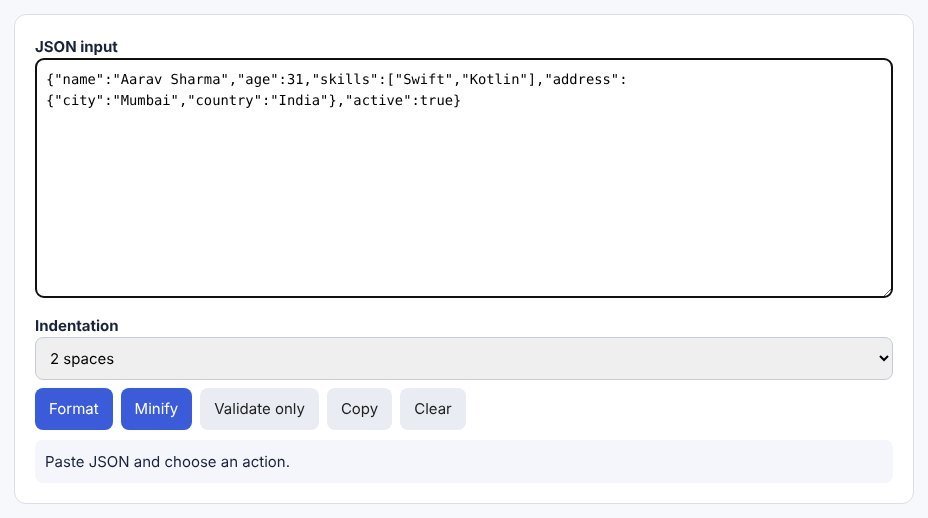Run Validate only on the JSON
Screen dimensions: 928x518
(x=259, y=409)
